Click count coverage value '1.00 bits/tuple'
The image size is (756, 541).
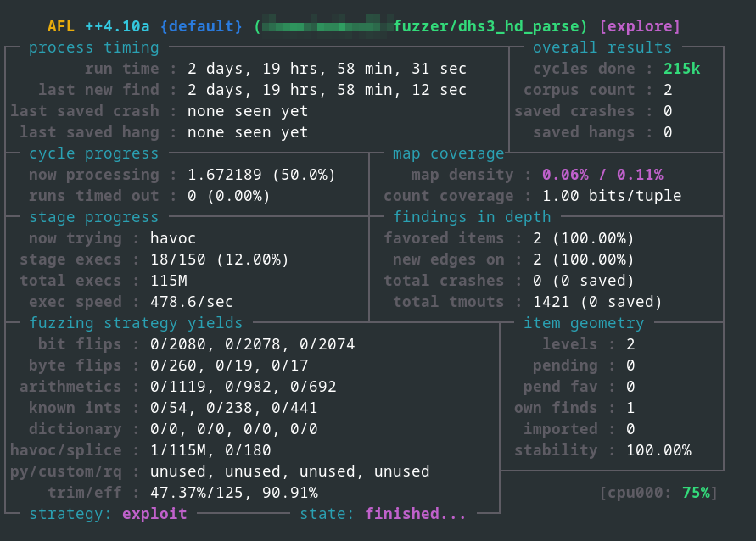click(x=612, y=196)
